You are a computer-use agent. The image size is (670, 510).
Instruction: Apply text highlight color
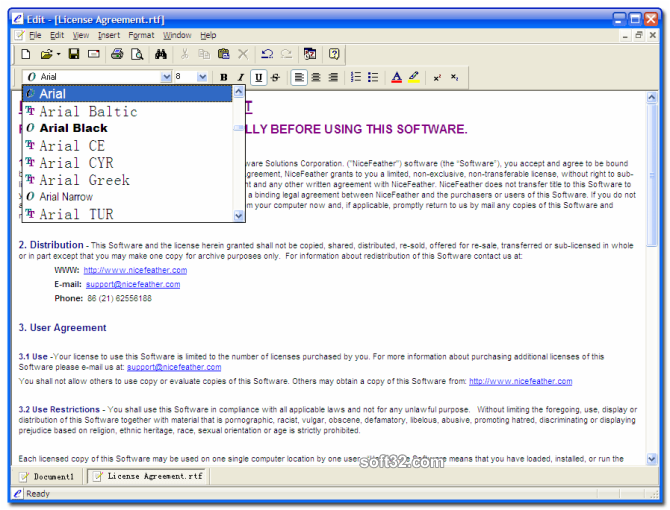[x=414, y=77]
